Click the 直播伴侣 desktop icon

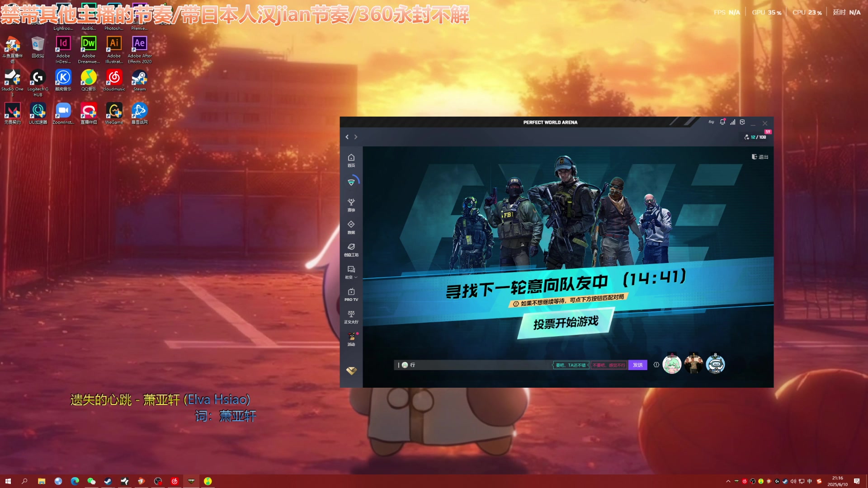pyautogui.click(x=89, y=113)
